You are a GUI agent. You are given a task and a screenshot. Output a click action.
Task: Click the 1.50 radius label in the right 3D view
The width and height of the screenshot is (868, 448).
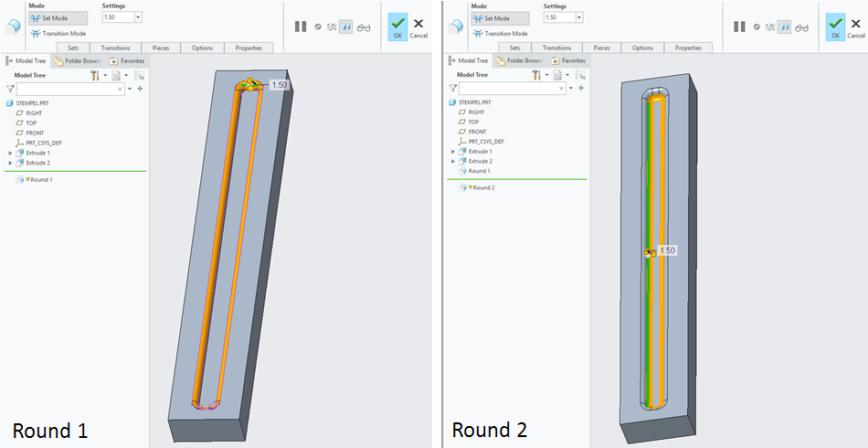click(667, 250)
